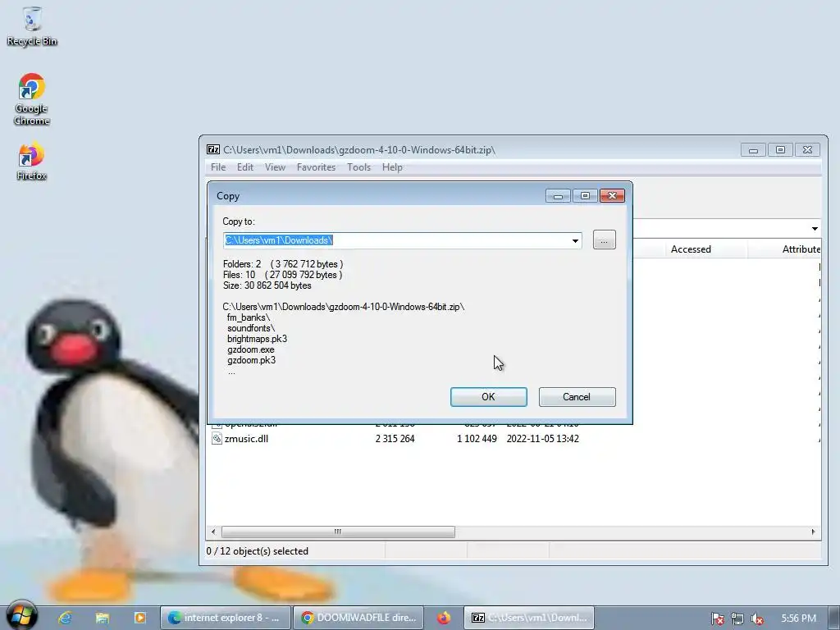
Task: Open the File menu in 7-Zip
Action: pos(218,167)
